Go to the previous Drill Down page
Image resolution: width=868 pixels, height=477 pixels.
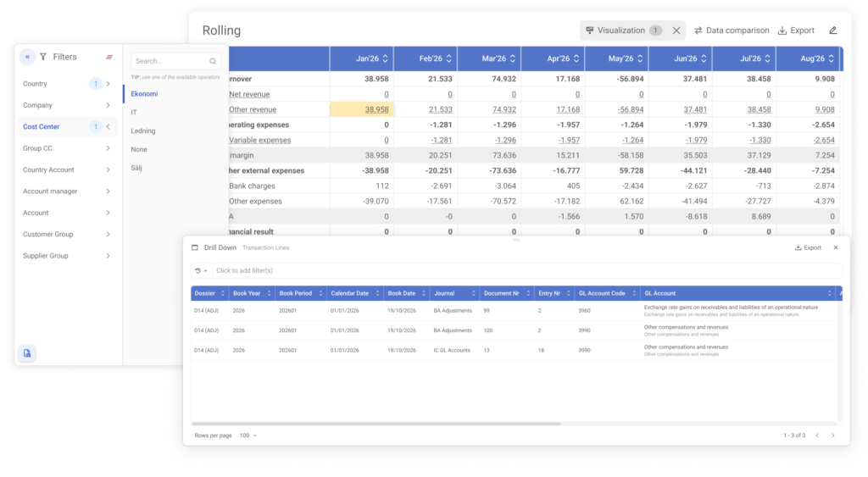[x=817, y=435]
